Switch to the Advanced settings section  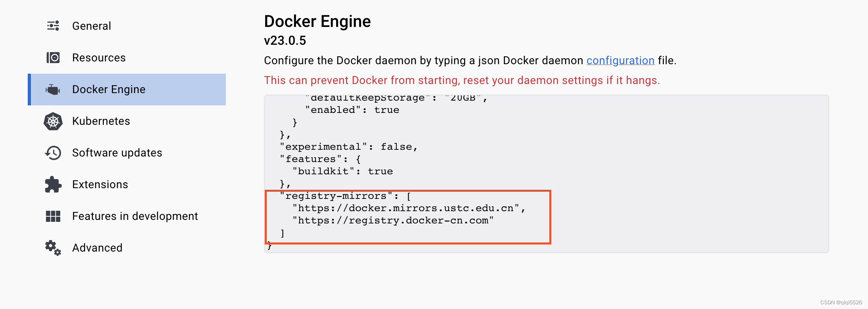click(x=97, y=248)
